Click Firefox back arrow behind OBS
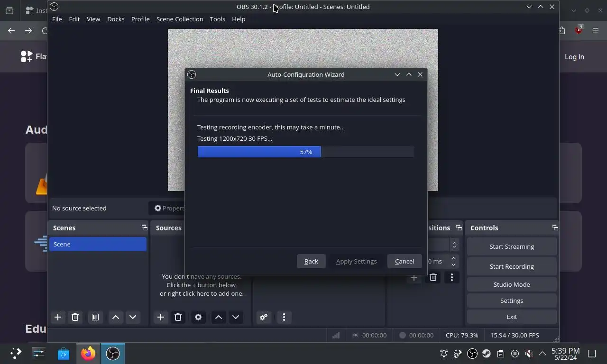This screenshot has width=607, height=364. tap(11, 31)
